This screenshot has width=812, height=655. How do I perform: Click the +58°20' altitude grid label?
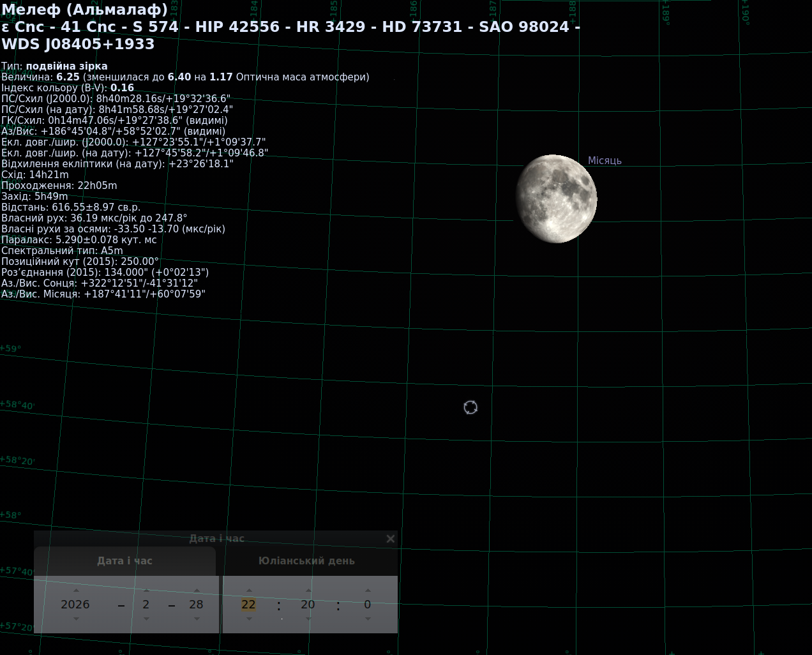[x=17, y=460]
